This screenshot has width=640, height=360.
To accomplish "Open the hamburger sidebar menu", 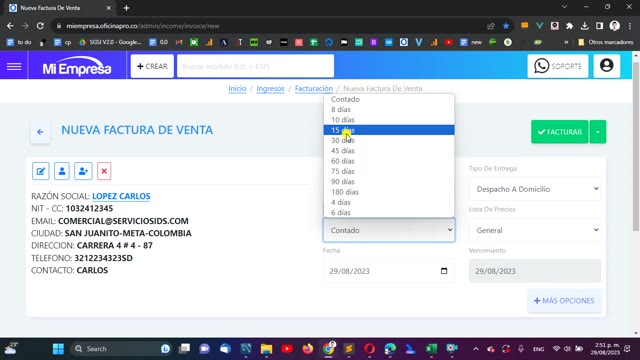I will click(14, 66).
